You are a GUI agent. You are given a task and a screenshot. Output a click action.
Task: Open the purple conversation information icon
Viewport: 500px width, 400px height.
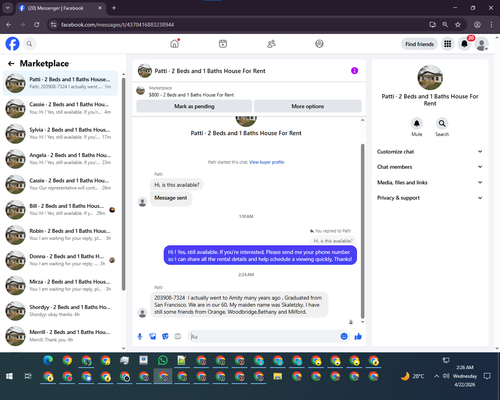click(x=354, y=71)
